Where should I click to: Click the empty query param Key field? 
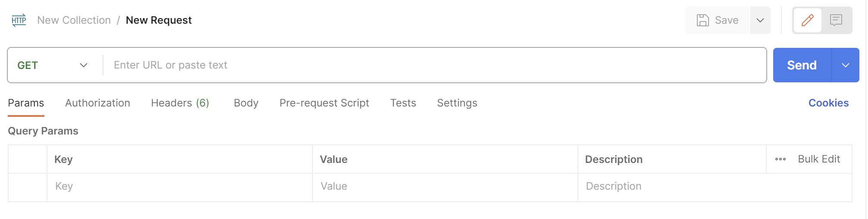point(179,186)
